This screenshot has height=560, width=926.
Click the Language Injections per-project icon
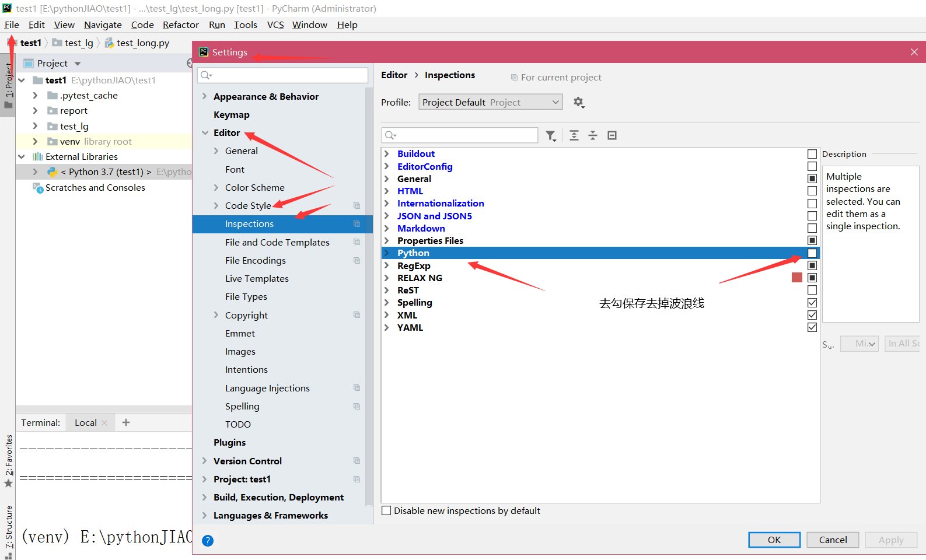(357, 388)
